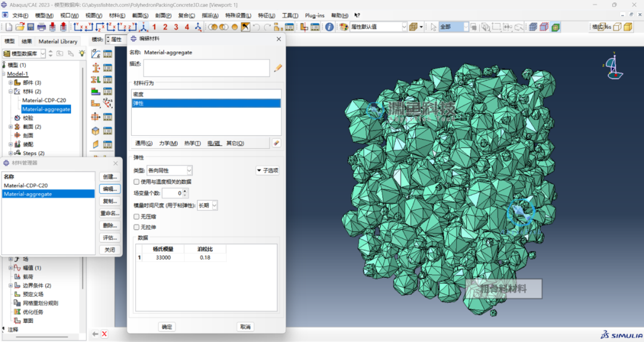Click the Create Material stress-strain icon
The width and height of the screenshot is (644, 342).
(95, 54)
